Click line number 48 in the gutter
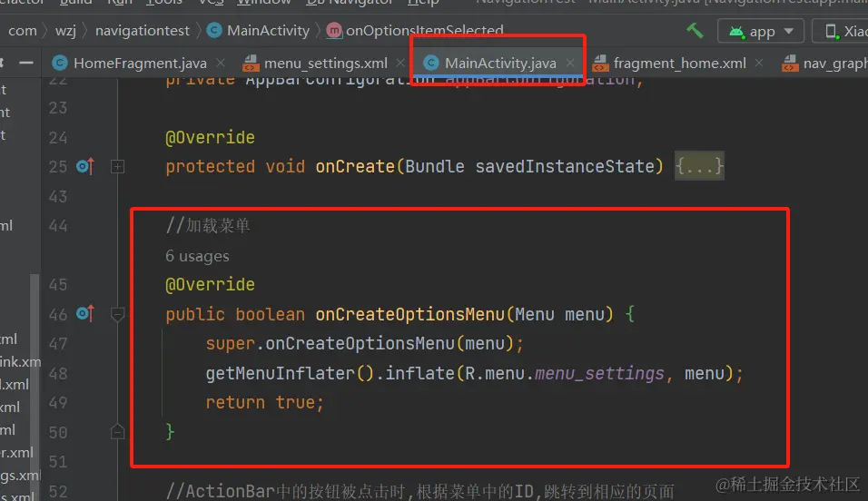 pyautogui.click(x=58, y=374)
